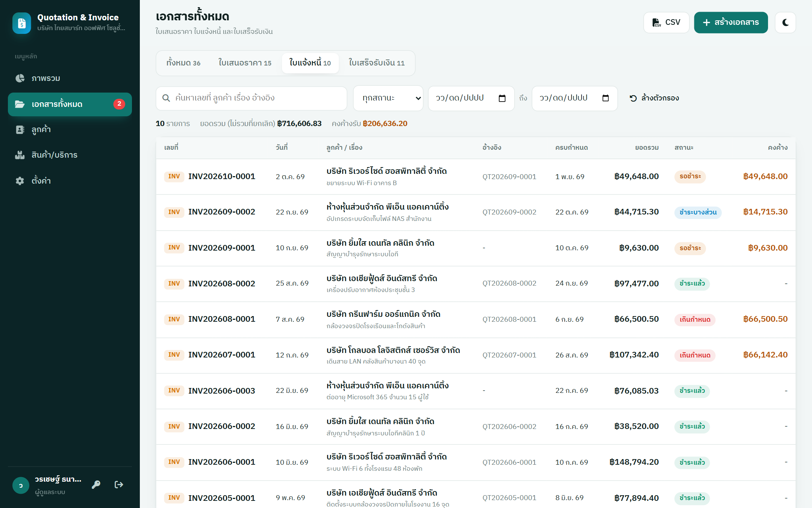
Task: Open the ภาพรวม dashboard pie chart icon
Action: [20, 78]
